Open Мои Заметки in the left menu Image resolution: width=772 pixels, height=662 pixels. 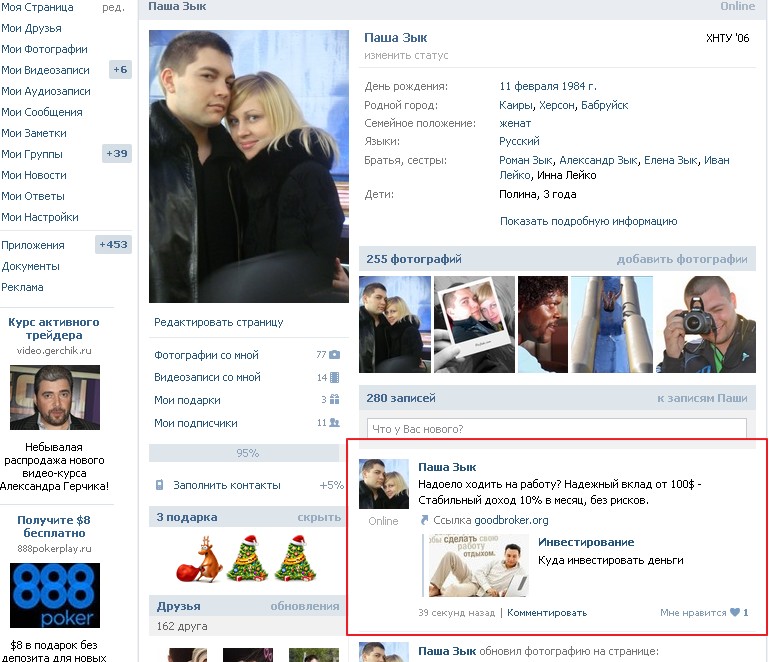(34, 133)
